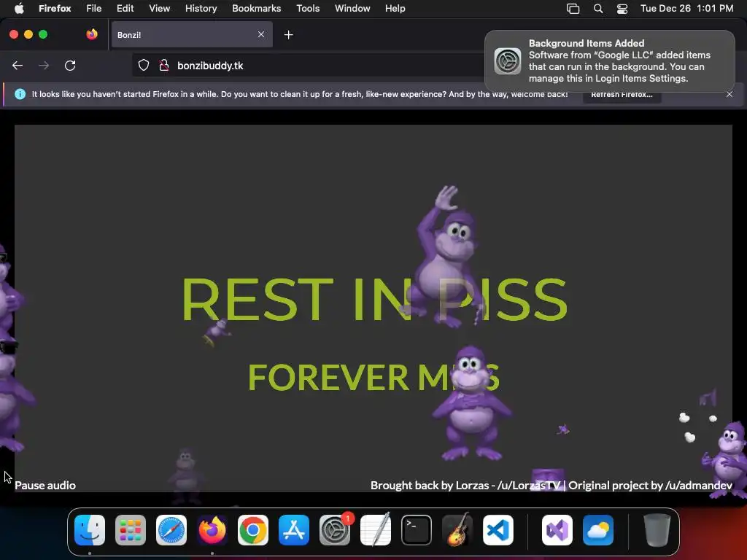Screen dimensions: 747x560
Task: Open a new tab with plus button
Action: pyautogui.click(x=288, y=35)
